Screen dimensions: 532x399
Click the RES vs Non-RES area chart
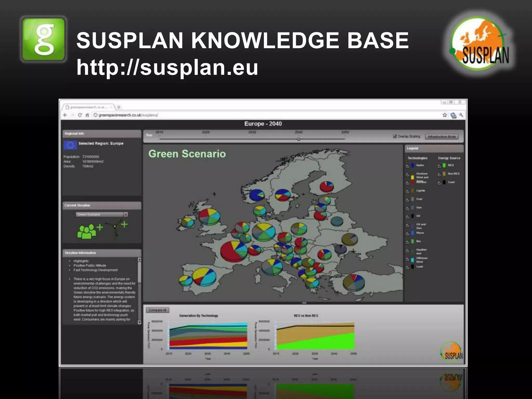pos(315,336)
